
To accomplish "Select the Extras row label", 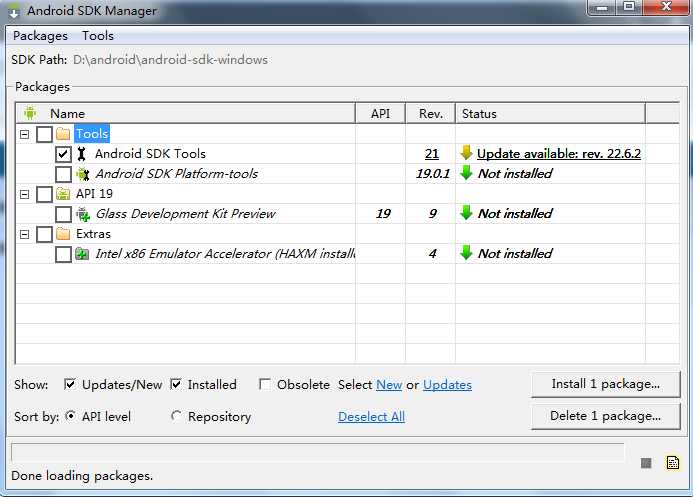I will point(93,234).
